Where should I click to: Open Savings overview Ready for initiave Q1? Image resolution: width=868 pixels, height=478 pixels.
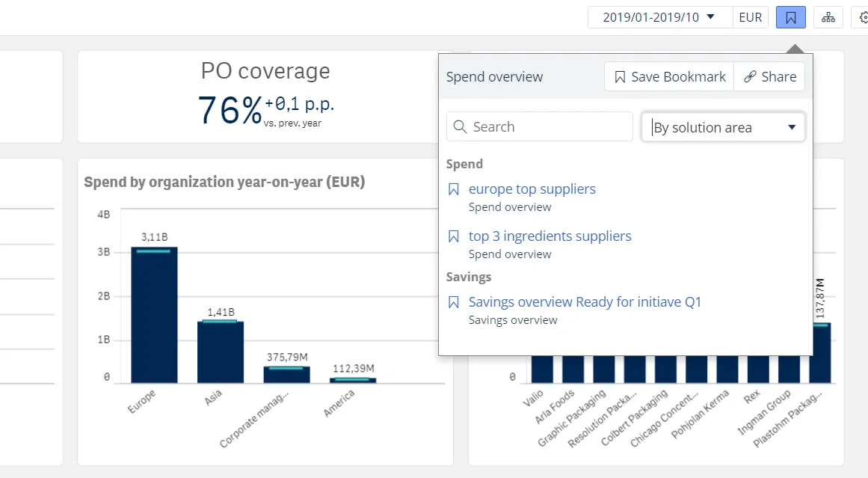(x=585, y=302)
